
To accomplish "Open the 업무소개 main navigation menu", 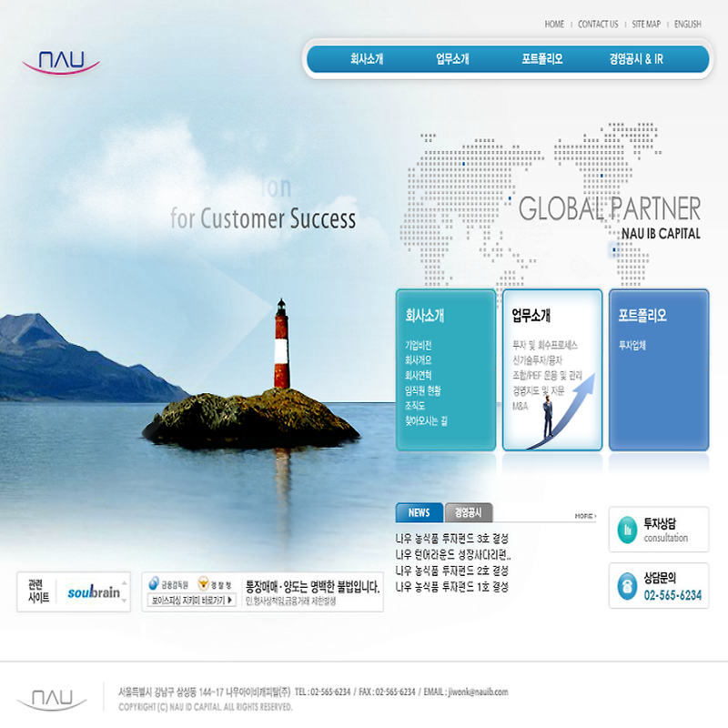I will point(452,60).
